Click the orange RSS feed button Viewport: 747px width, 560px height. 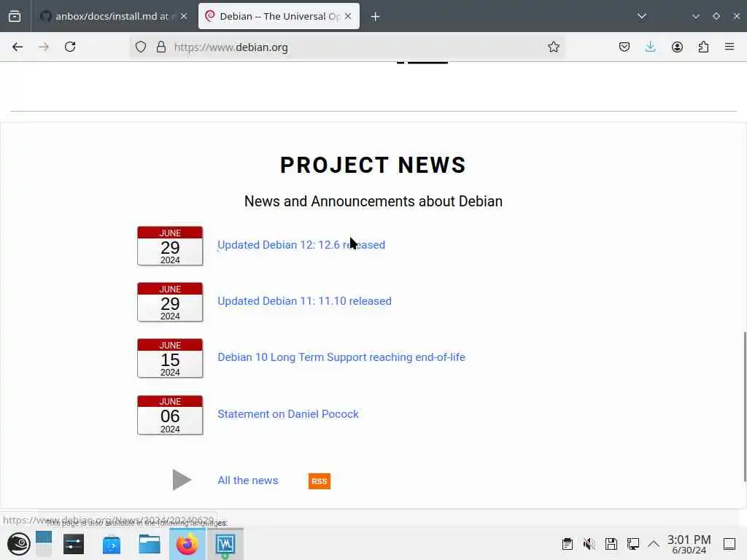tap(320, 481)
